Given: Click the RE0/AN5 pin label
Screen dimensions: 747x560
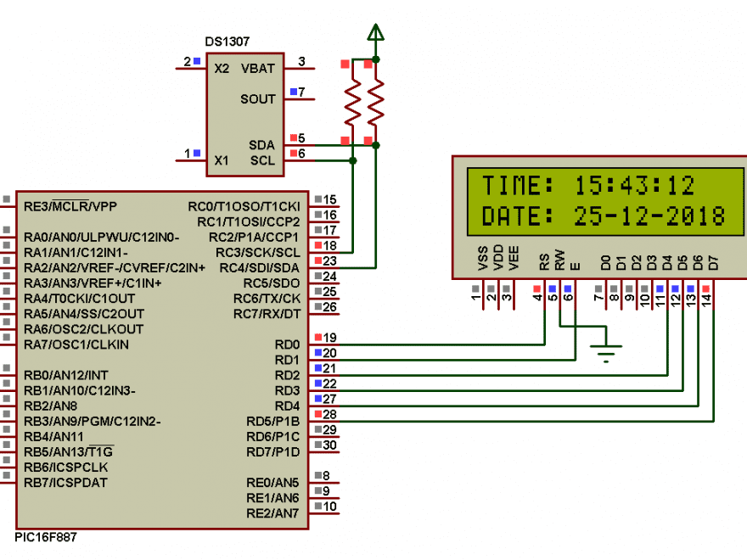Looking at the screenshot, I should (x=272, y=483).
